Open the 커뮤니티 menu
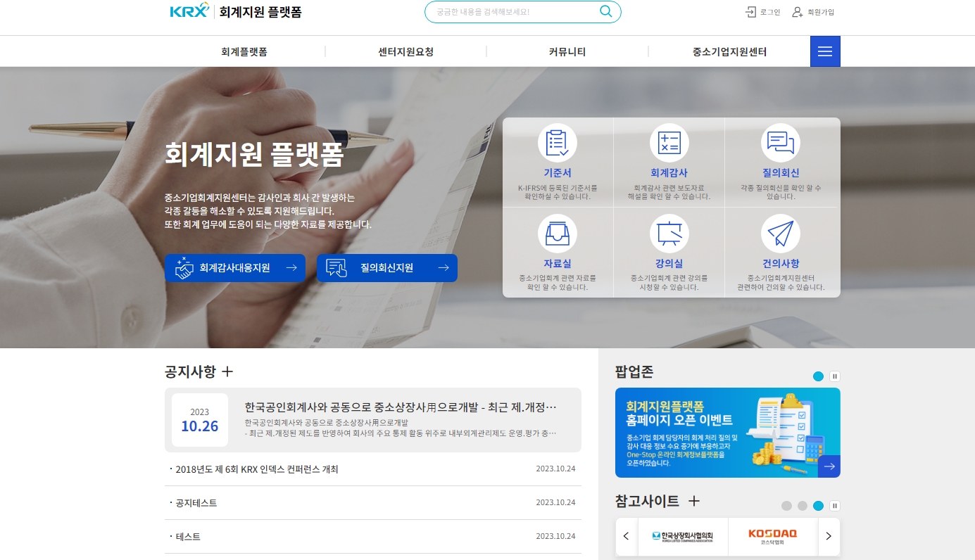 pos(567,51)
